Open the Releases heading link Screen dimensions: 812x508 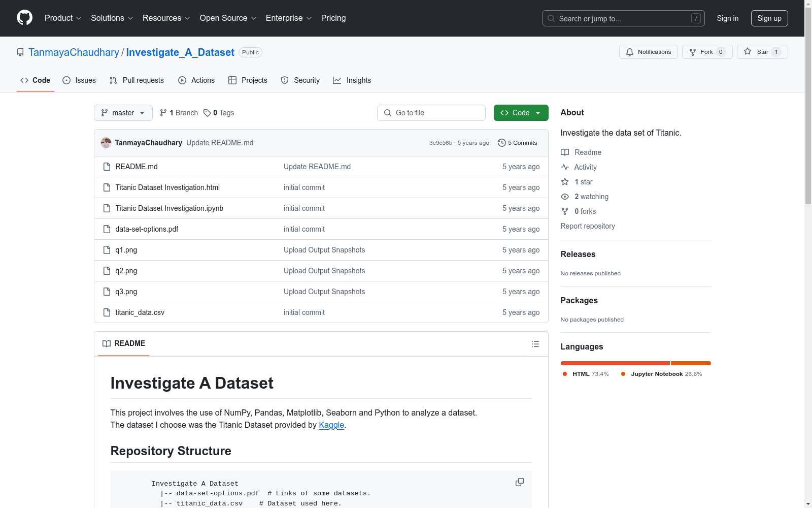click(x=578, y=254)
